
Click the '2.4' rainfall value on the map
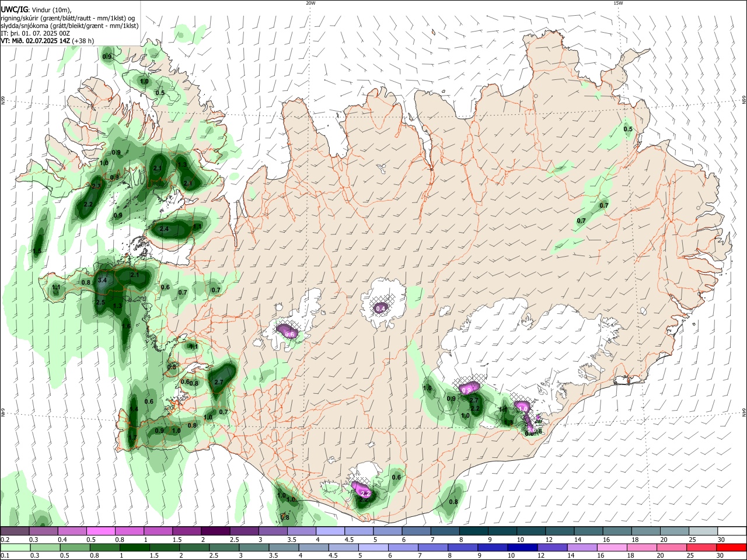(x=164, y=229)
